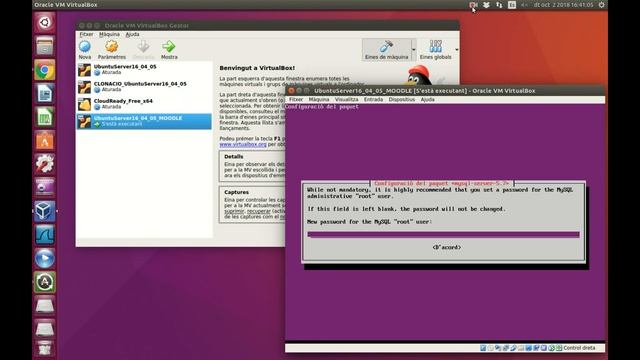Click the Nova new machine toolbar icon

[85, 50]
